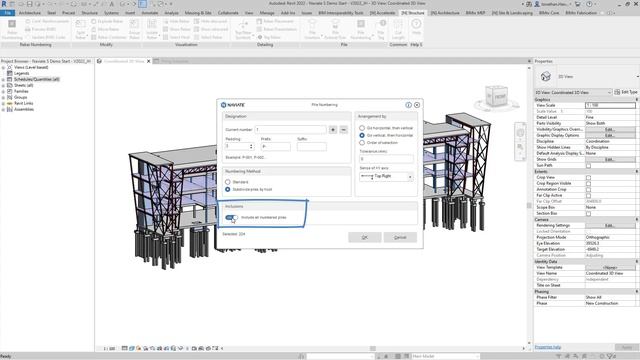This screenshot has height=360, width=640.
Task: Click the 3D View type icon in Properties
Action: coord(546,76)
